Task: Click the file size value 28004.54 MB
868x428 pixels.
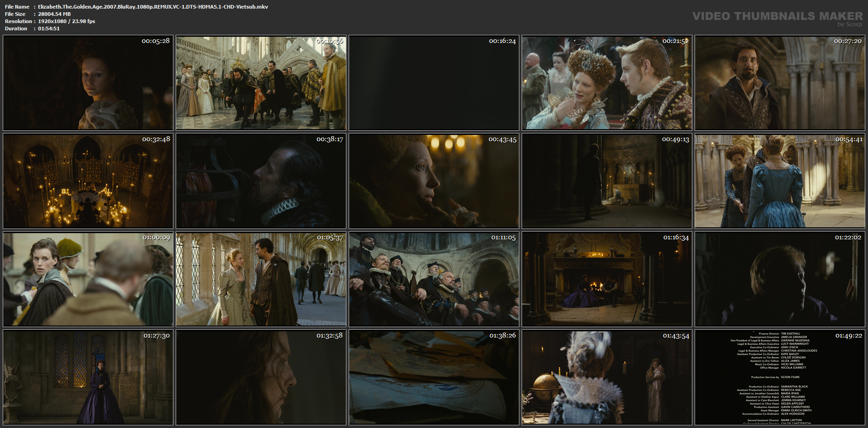Action: [54, 14]
